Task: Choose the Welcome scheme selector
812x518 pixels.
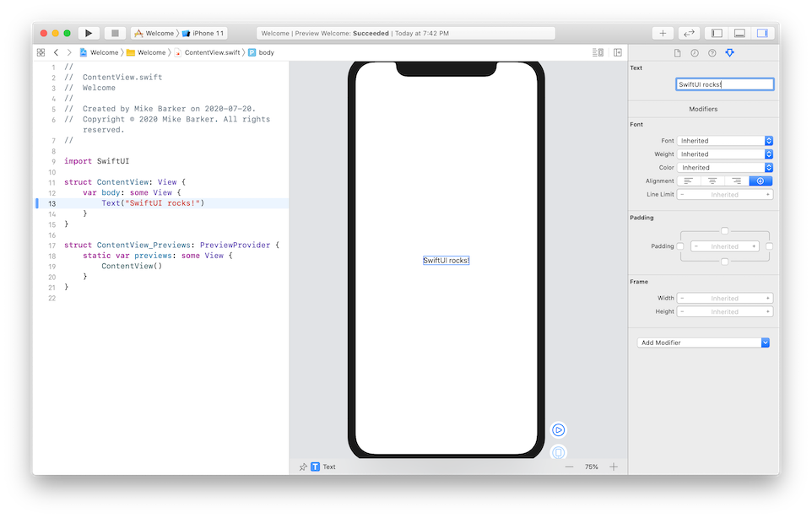Action: point(154,33)
